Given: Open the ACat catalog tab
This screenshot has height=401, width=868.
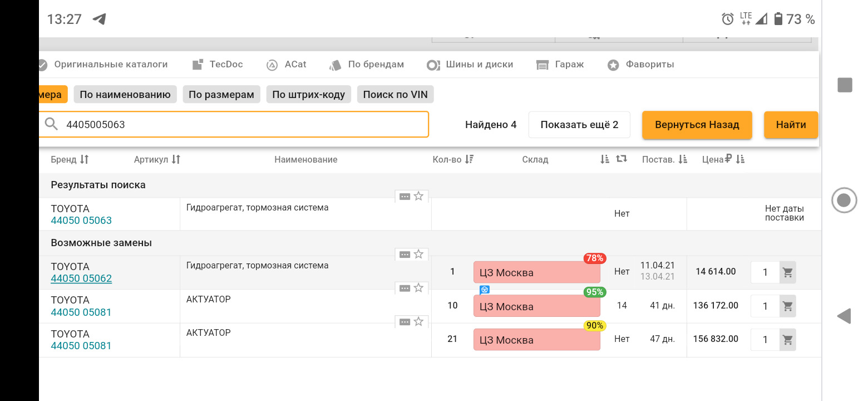Looking at the screenshot, I should (286, 65).
